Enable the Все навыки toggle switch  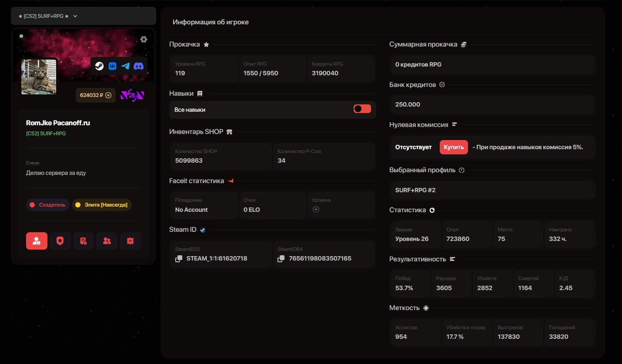tap(362, 109)
